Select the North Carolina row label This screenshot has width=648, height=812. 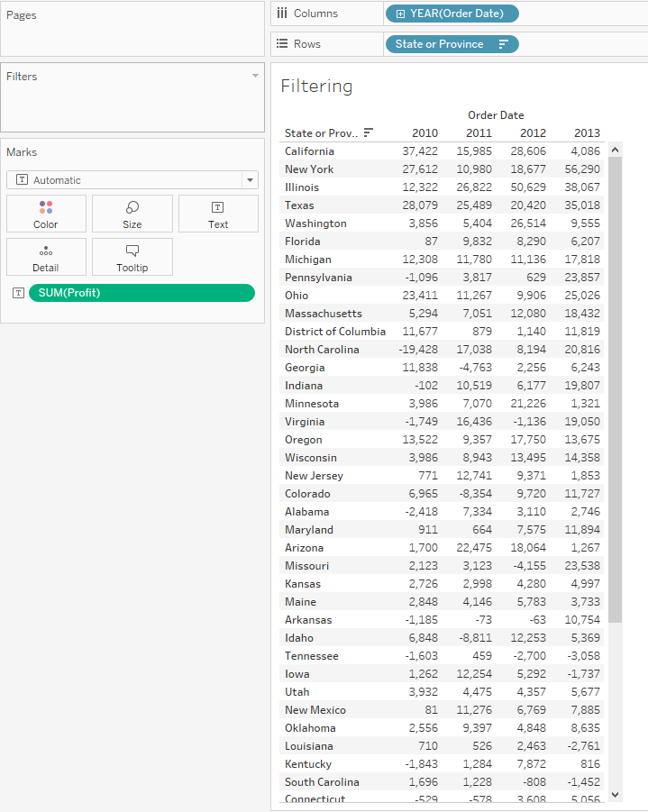322,350
